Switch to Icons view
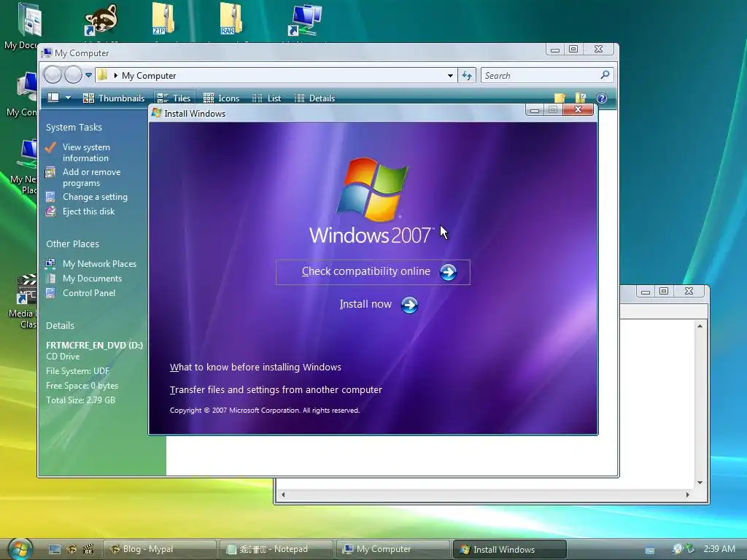Viewport: 747px width, 560px height. tap(221, 98)
